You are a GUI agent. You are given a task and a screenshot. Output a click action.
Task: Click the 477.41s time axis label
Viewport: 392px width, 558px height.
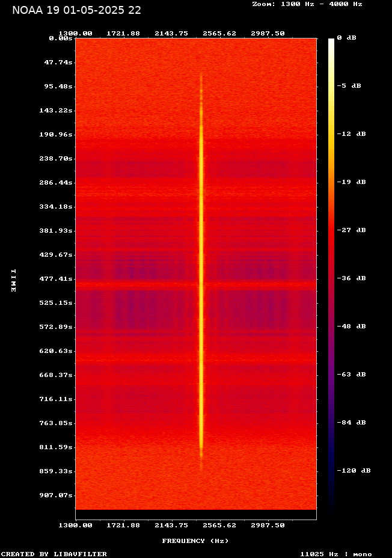56,278
